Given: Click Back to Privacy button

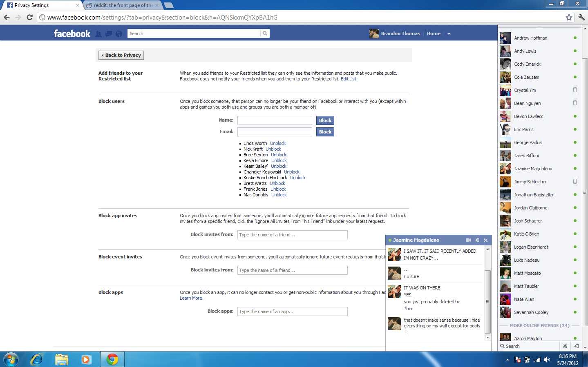Looking at the screenshot, I should [121, 55].
